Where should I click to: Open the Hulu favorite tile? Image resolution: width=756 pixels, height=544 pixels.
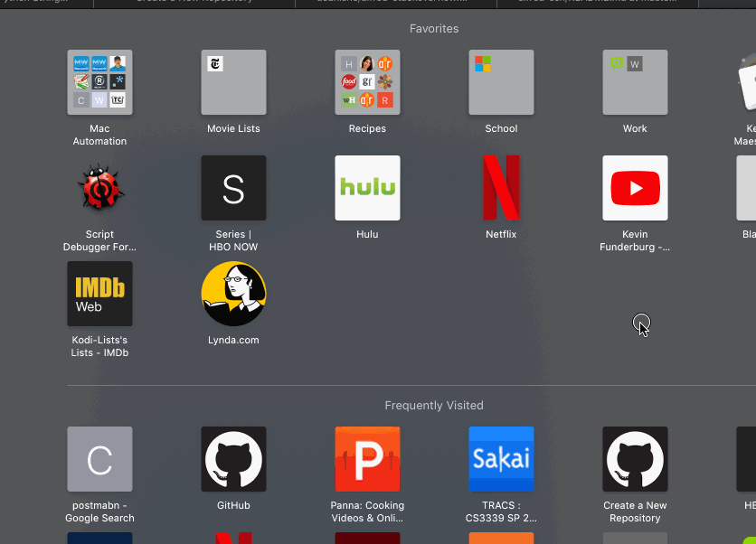coord(367,188)
